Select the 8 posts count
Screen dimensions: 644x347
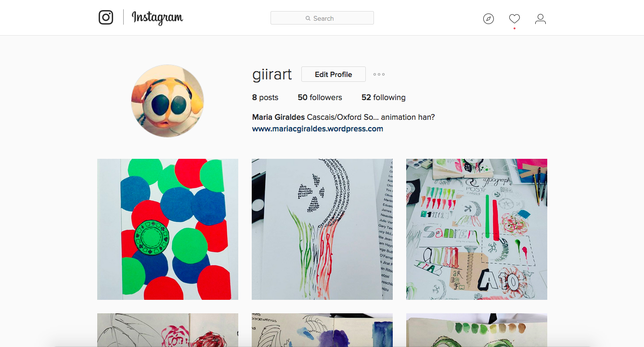coord(265,97)
